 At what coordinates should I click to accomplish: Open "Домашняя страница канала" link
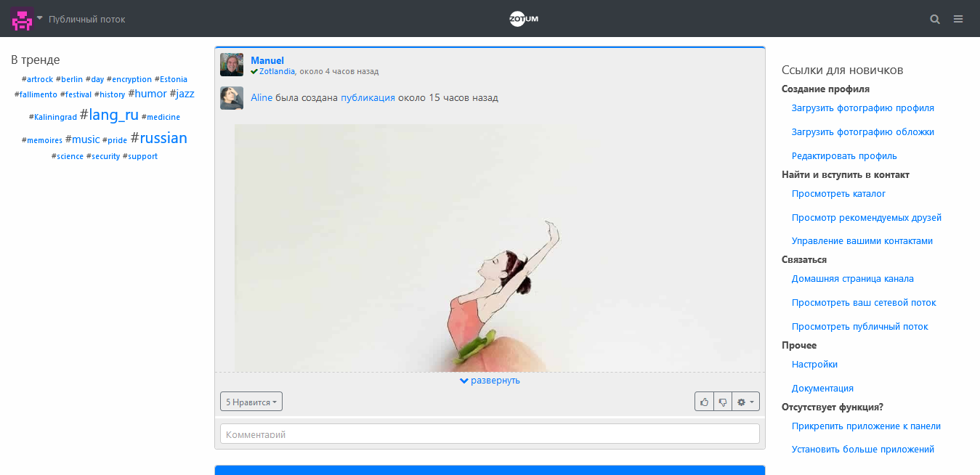[x=853, y=279]
